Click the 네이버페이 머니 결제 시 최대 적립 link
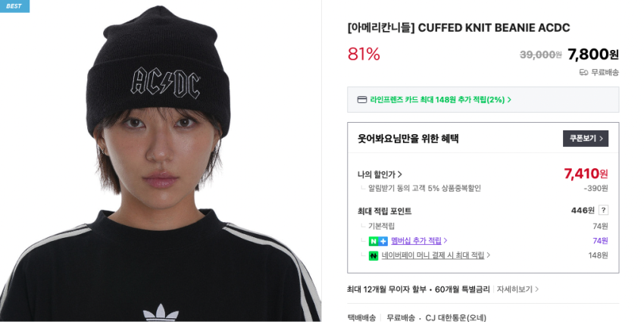The height and width of the screenshot is (322, 644). point(433,255)
